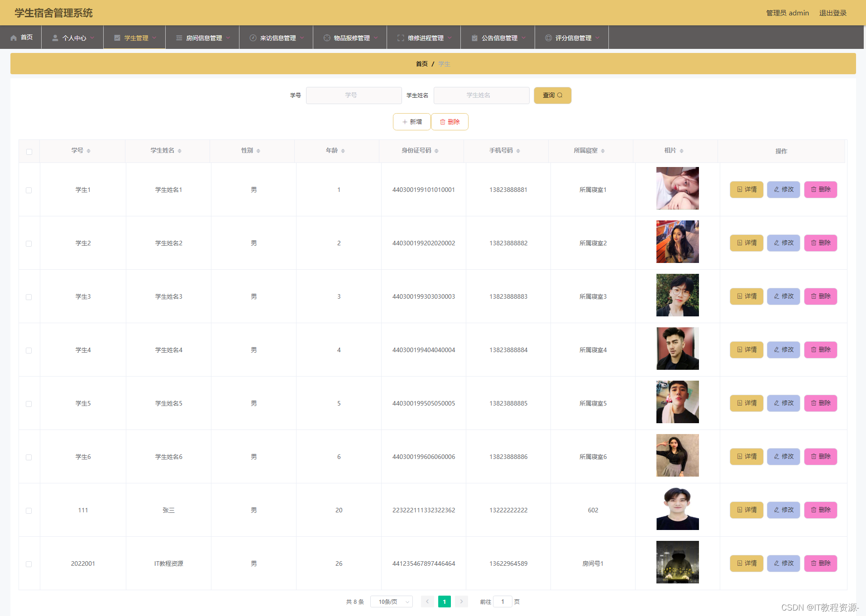
Task: Click the home icon in navigation bar
Action: tap(14, 38)
